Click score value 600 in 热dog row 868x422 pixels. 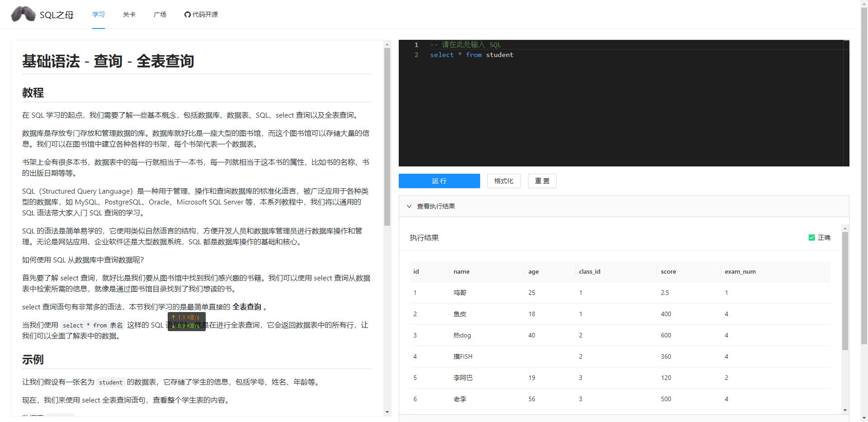[666, 335]
